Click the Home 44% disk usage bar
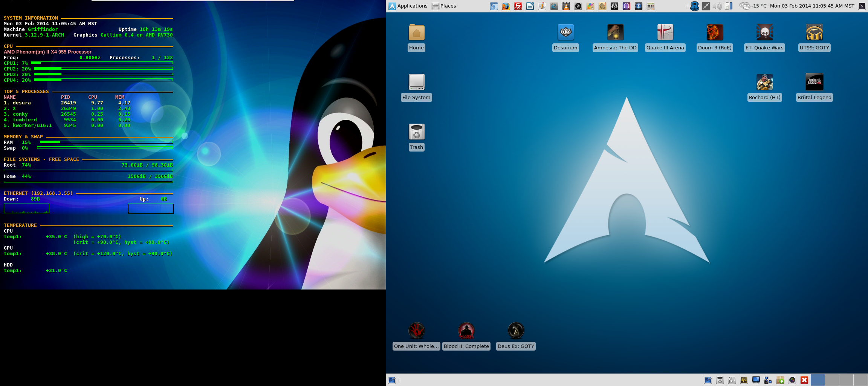 (88, 182)
